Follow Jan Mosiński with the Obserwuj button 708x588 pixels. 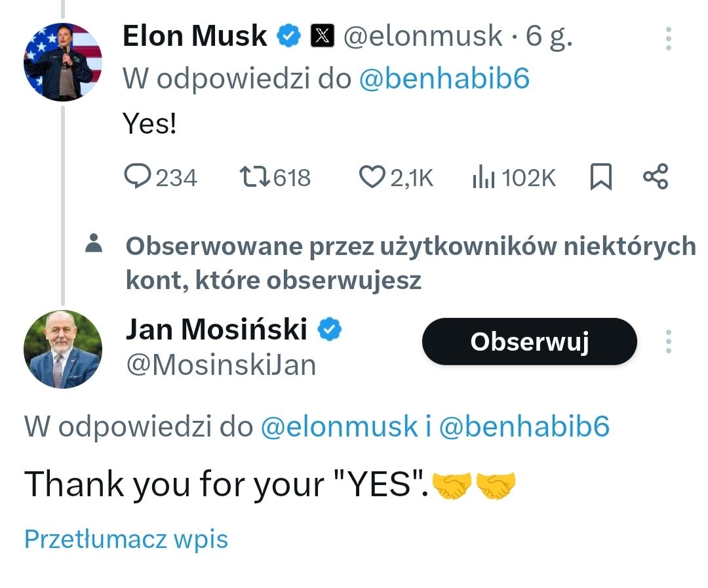pos(529,342)
